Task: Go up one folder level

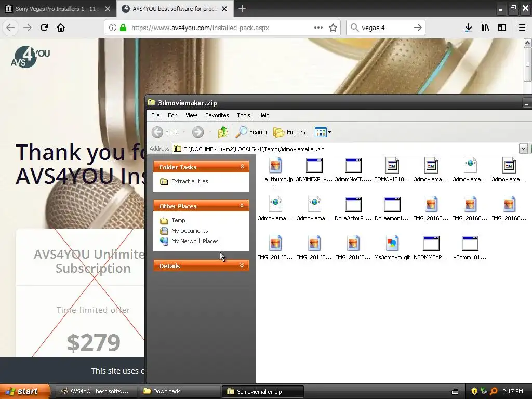Action: click(x=222, y=132)
